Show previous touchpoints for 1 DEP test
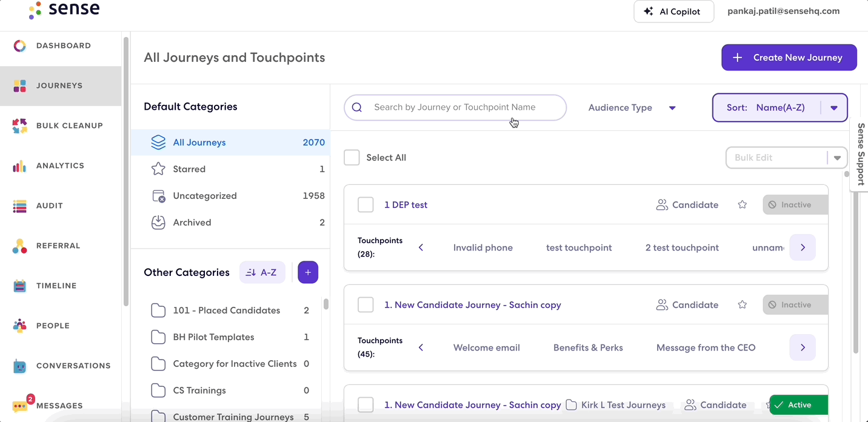Screen dimensions: 868x422 click(421, 247)
